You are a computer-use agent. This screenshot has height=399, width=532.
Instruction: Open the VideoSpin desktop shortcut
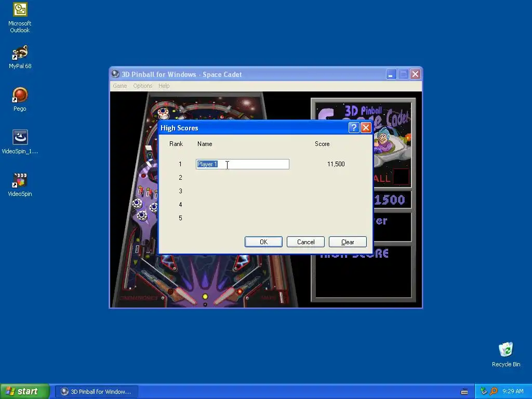(x=20, y=185)
